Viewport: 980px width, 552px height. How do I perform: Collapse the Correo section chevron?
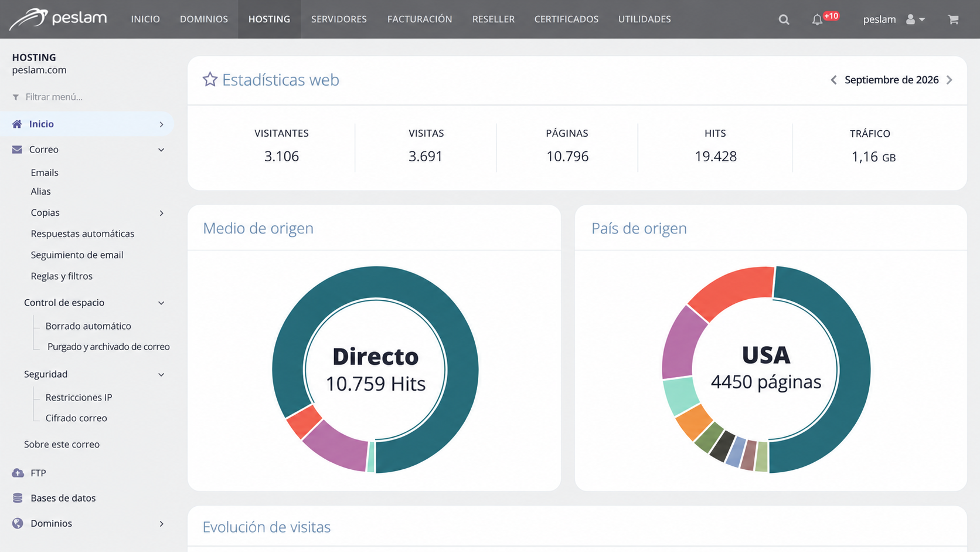point(161,150)
